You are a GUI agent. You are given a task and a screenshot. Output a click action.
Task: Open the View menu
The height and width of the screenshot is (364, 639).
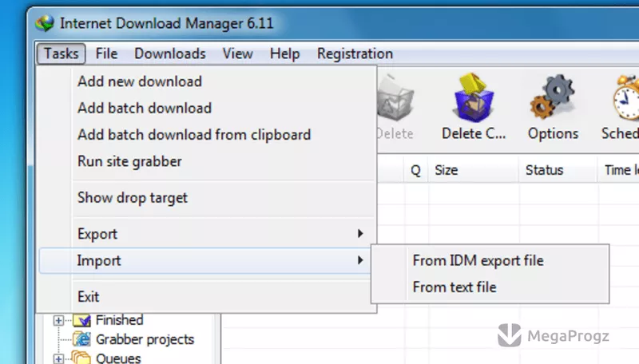(x=237, y=53)
